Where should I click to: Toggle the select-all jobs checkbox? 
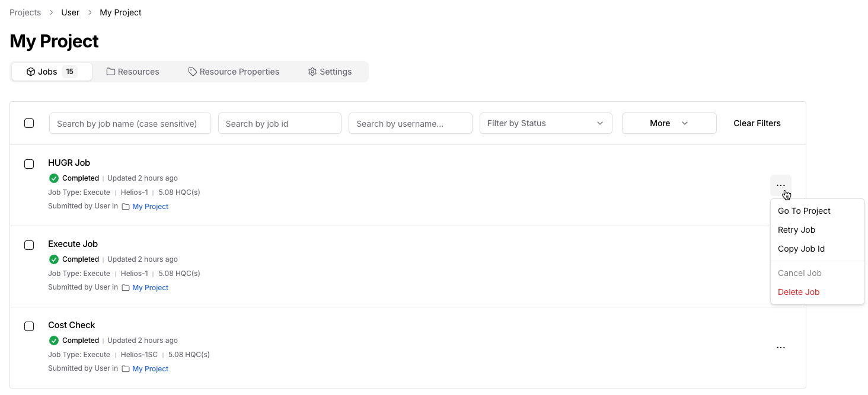tap(29, 123)
